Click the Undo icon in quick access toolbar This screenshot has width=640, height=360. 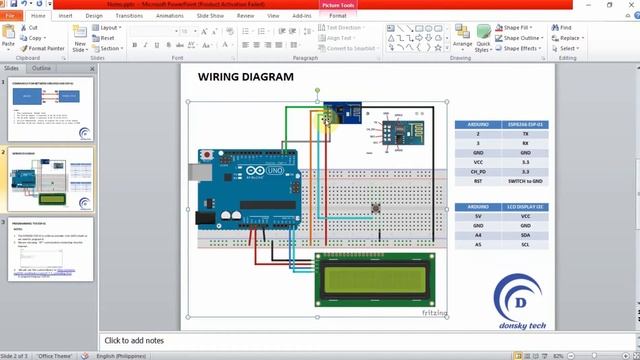tap(24, 4)
